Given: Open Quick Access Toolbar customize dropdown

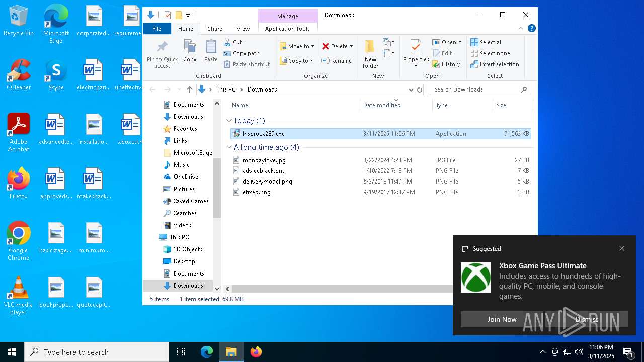Looking at the screenshot, I should click(188, 16).
